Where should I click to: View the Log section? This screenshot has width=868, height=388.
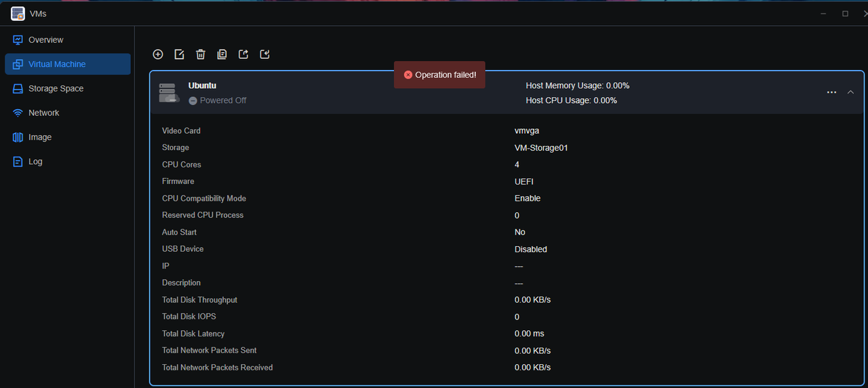click(68, 162)
